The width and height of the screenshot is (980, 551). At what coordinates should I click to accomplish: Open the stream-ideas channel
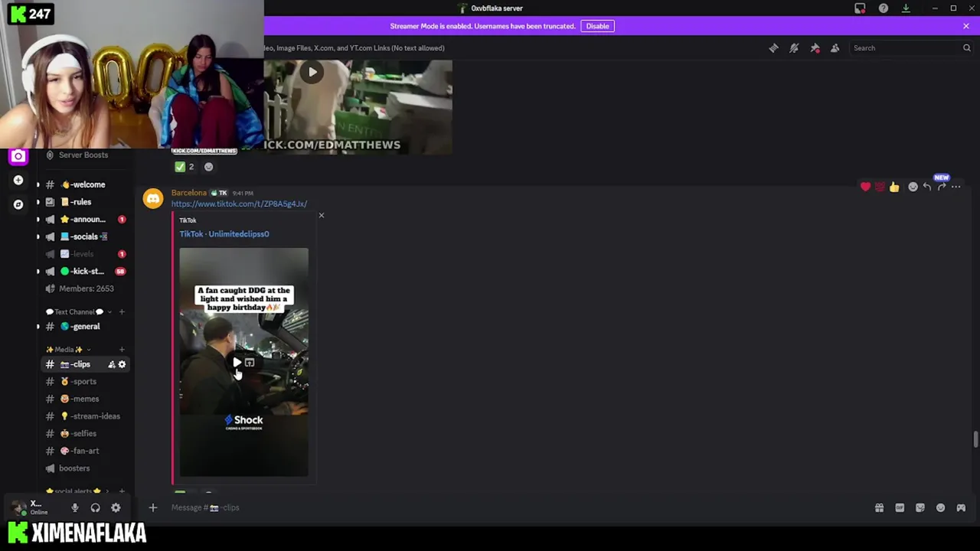tap(83, 416)
